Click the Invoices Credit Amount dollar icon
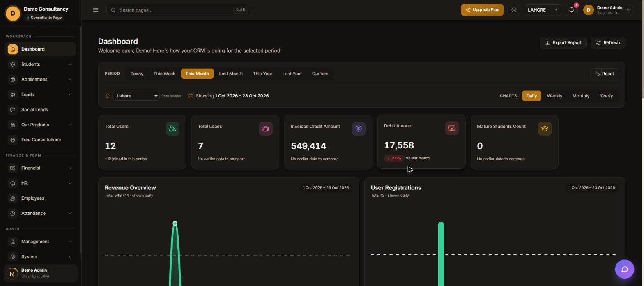The image size is (644, 286). click(x=359, y=129)
